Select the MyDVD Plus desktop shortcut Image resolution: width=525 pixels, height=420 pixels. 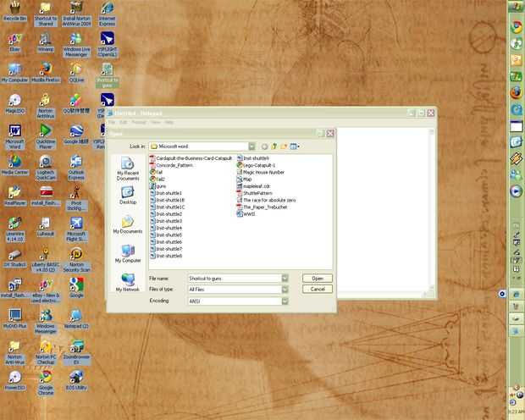pos(14,319)
